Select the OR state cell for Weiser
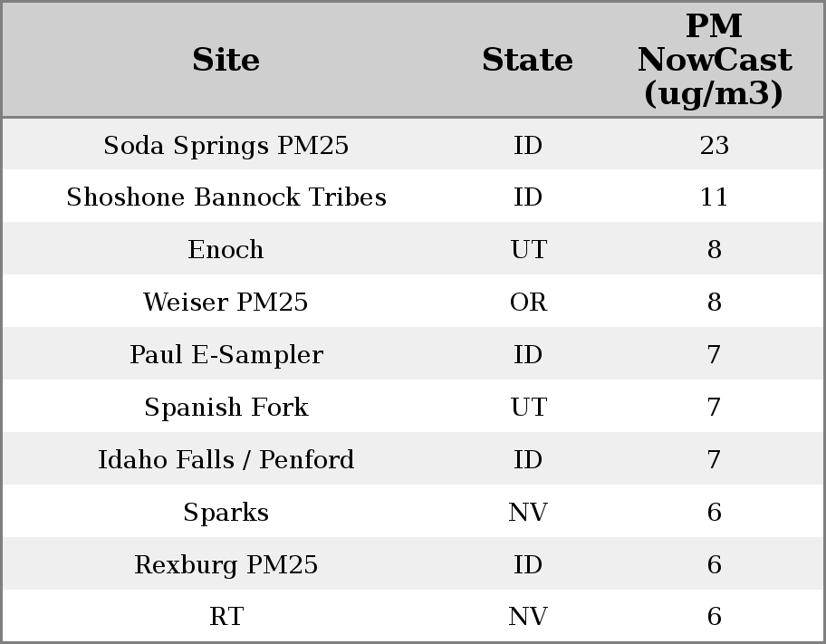 coord(528,303)
